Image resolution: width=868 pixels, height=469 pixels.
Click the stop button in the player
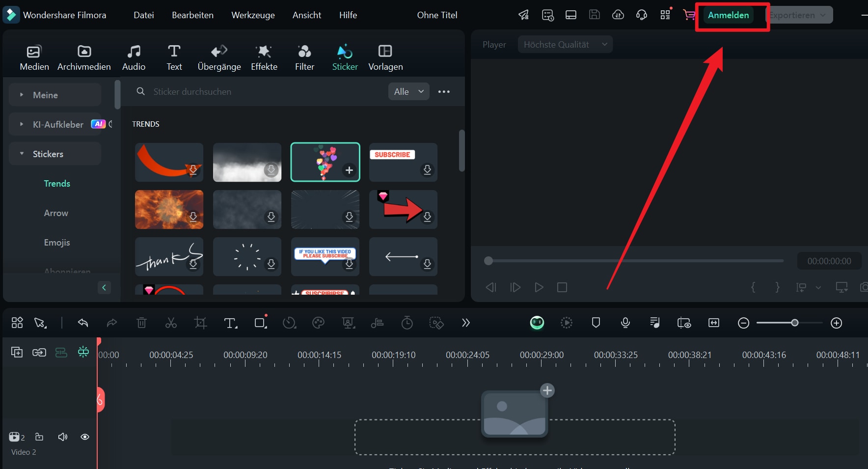[x=562, y=287]
